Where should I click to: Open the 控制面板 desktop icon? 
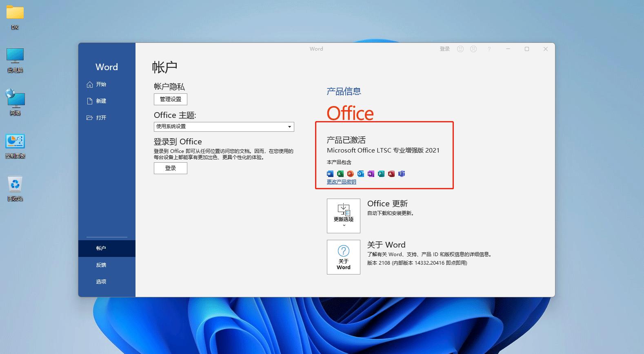(x=15, y=146)
